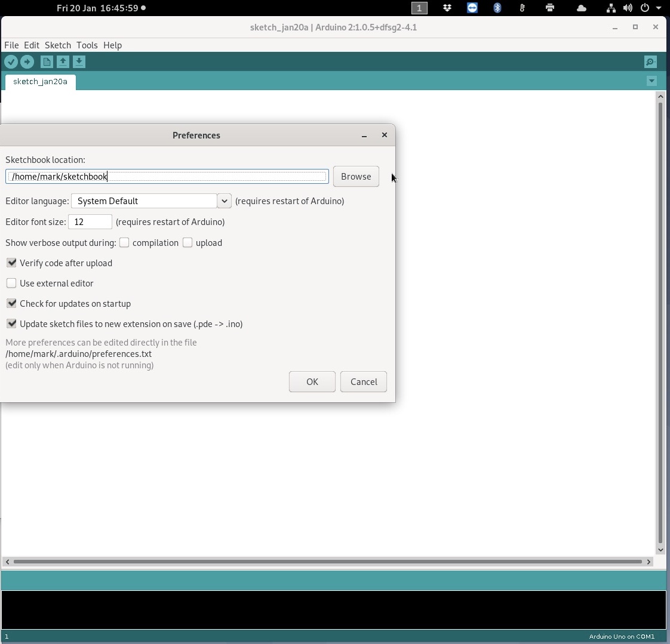Click the Bluetooth icon in the system tray
The image size is (670, 644).
click(x=497, y=8)
